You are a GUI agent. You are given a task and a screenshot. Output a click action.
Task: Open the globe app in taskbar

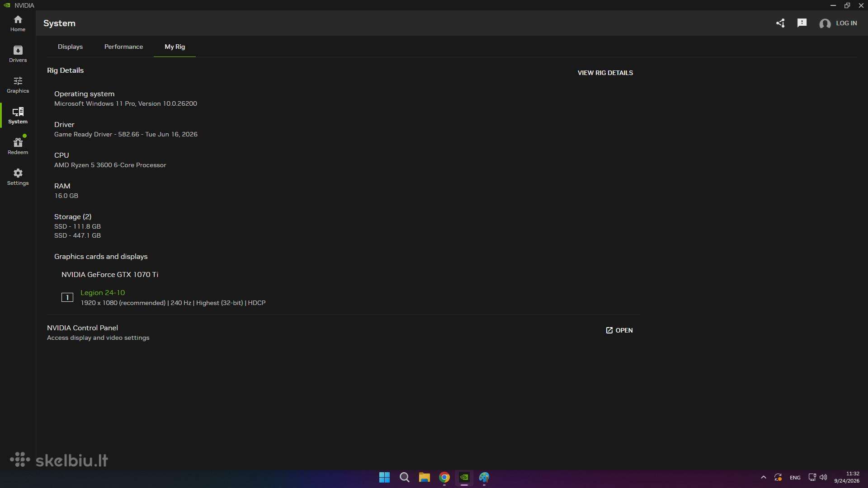[x=484, y=478]
